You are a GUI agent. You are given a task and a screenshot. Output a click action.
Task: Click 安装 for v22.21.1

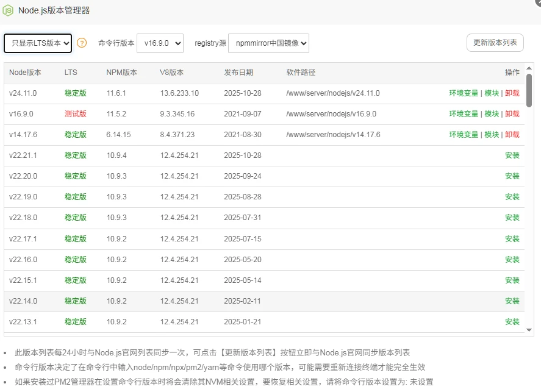(x=512, y=155)
